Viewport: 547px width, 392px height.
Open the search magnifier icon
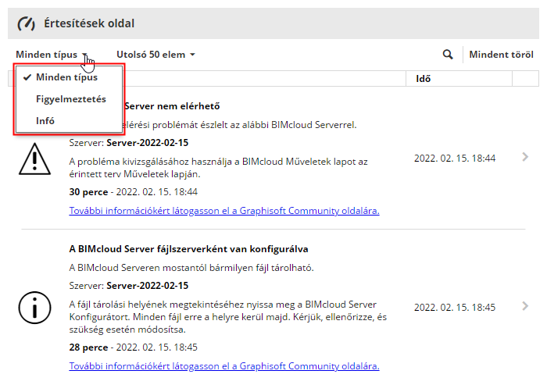[448, 55]
